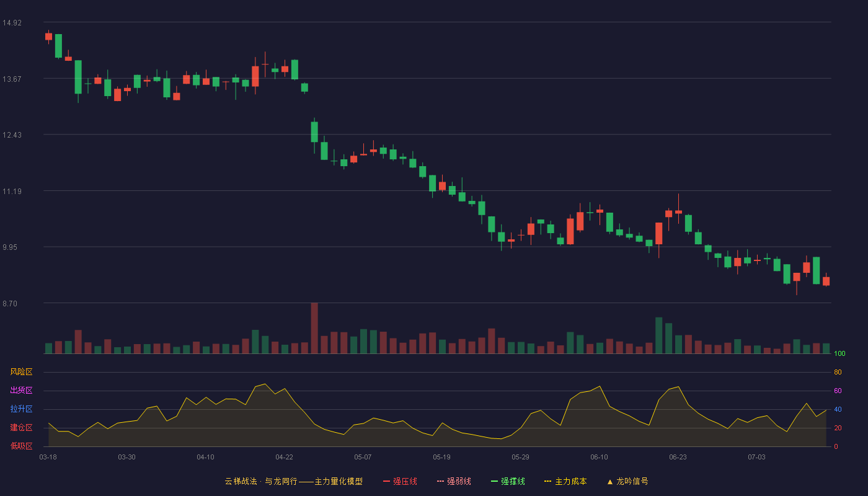Click the 04-22 date label
This screenshot has height=496, width=868.
[x=284, y=457]
